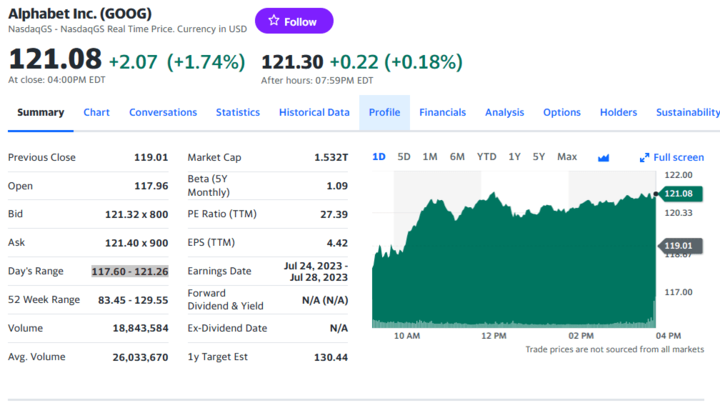Click the closing price 121.08

[x=55, y=59]
